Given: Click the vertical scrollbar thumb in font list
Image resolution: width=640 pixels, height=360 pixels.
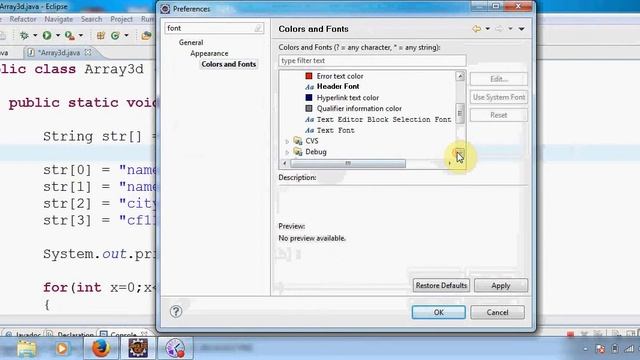Looking at the screenshot, I should (460, 113).
